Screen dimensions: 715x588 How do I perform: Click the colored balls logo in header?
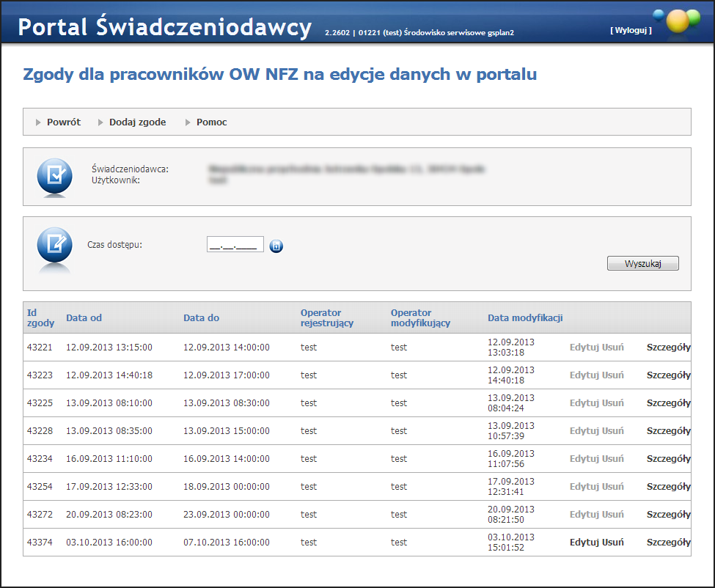(x=677, y=21)
